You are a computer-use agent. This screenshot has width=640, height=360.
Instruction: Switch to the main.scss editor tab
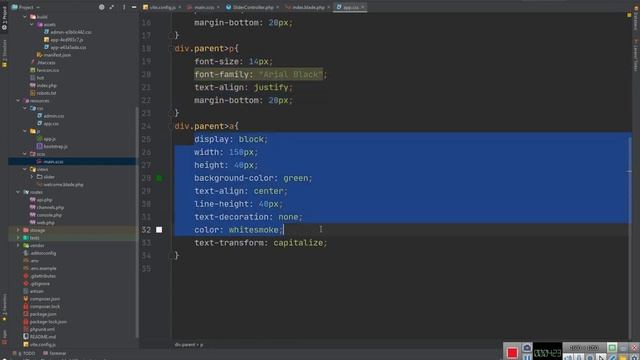point(204,7)
